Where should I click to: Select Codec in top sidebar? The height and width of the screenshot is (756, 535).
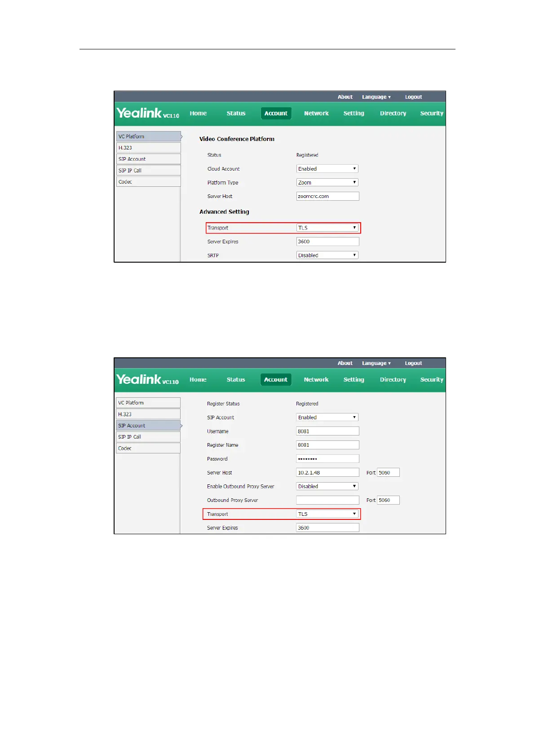pos(149,182)
